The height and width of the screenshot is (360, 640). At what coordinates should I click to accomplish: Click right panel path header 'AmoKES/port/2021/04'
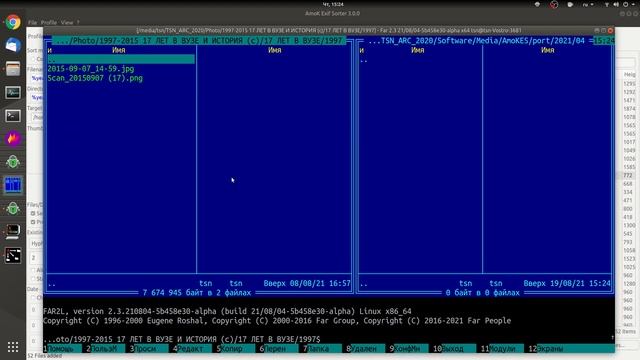point(476,40)
